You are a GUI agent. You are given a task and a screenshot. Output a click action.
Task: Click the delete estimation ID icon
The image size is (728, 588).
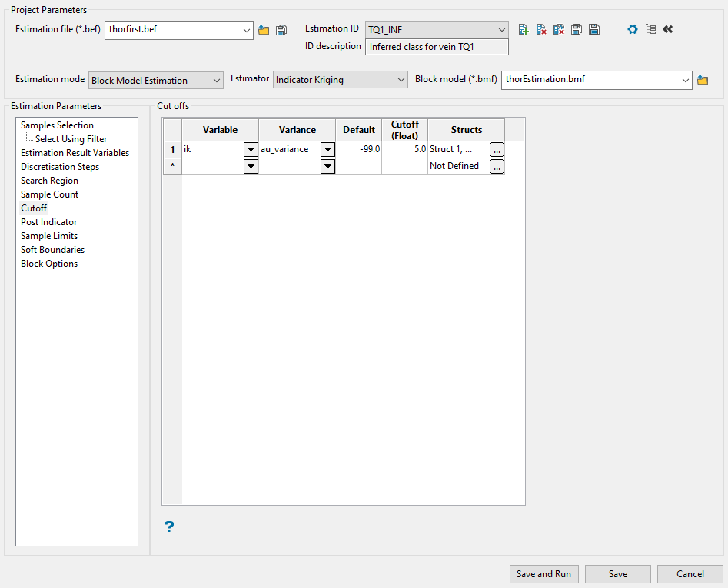tap(541, 29)
